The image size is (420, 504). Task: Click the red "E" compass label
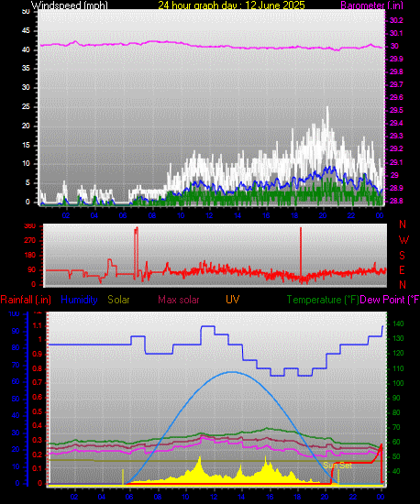[x=402, y=270]
